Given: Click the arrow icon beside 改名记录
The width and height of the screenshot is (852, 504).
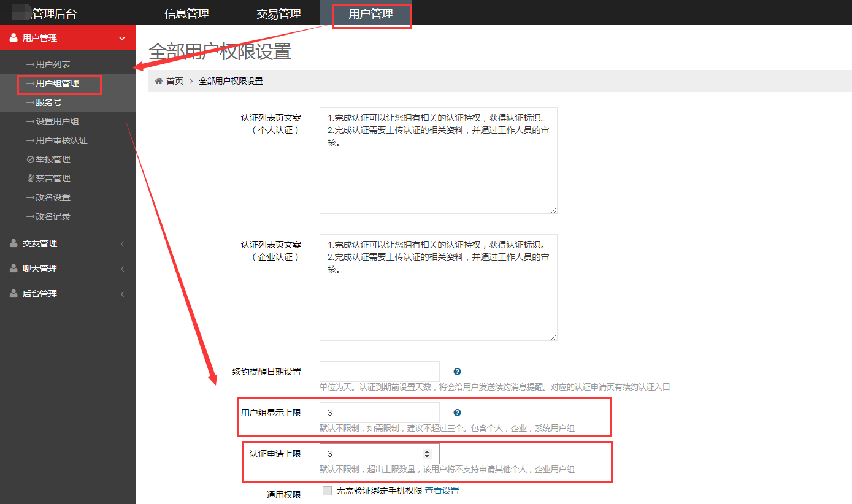Looking at the screenshot, I should click(30, 216).
